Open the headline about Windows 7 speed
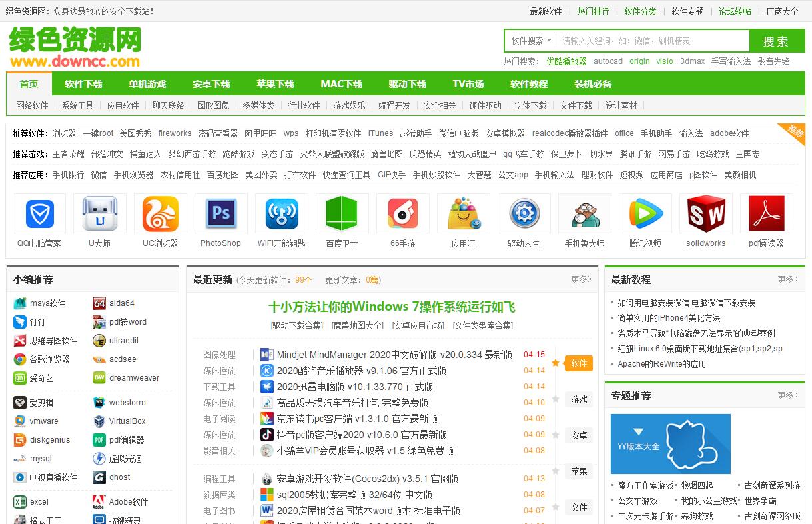The image size is (812, 524). tap(392, 307)
